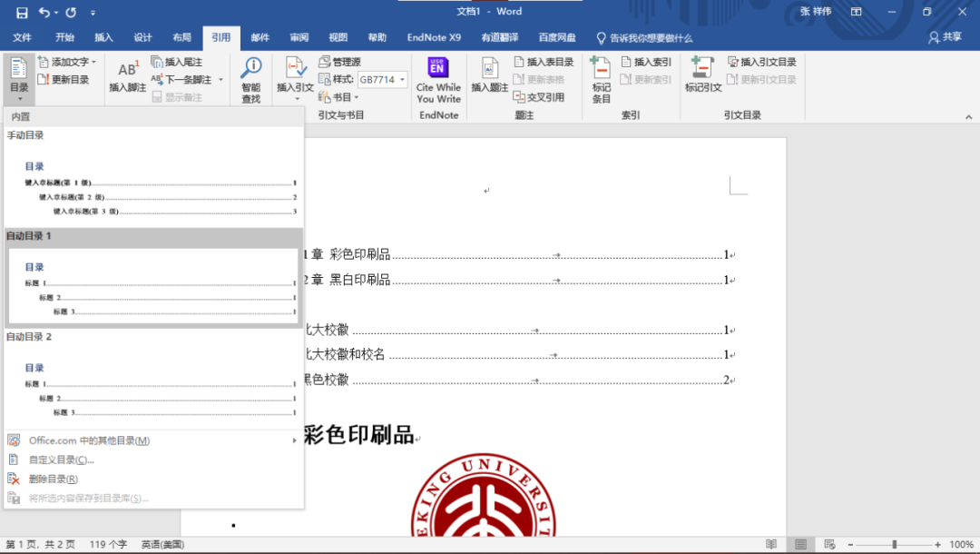
Task: Switch to Read Mode view icon
Action: point(772,545)
